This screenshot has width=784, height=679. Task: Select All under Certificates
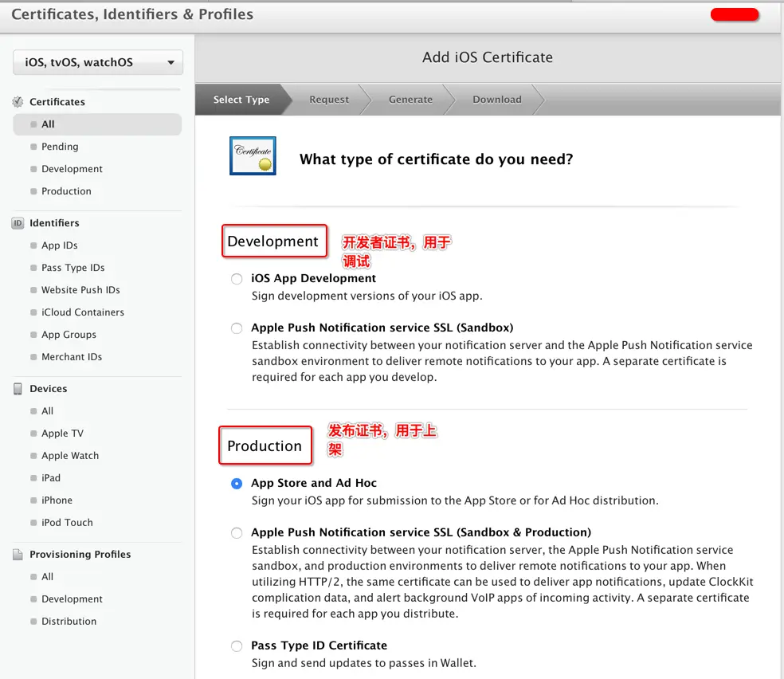[x=97, y=124]
